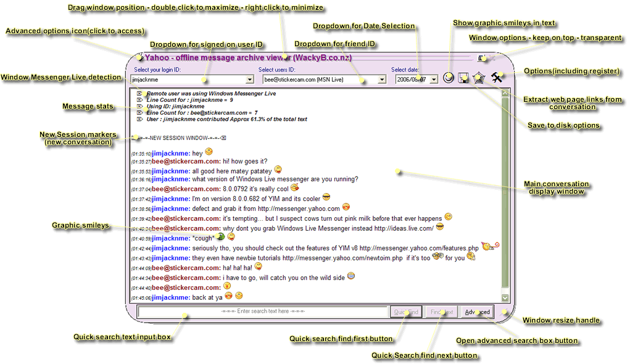Toggle graphic smileys display icon

click(x=448, y=78)
